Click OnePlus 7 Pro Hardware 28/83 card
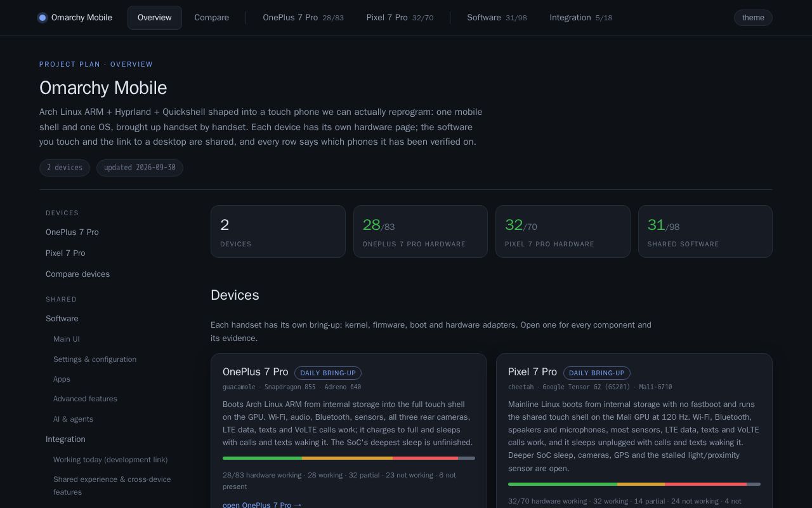812x508 pixels. click(421, 231)
